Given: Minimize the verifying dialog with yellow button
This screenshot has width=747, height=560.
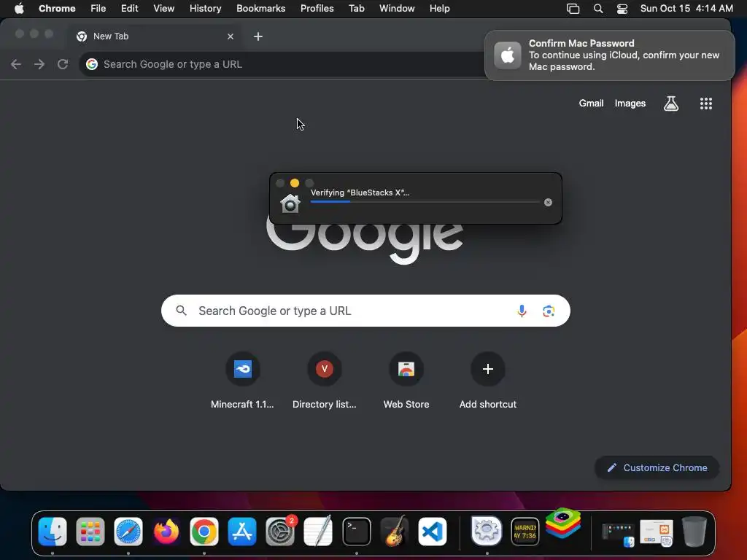Looking at the screenshot, I should (295, 183).
